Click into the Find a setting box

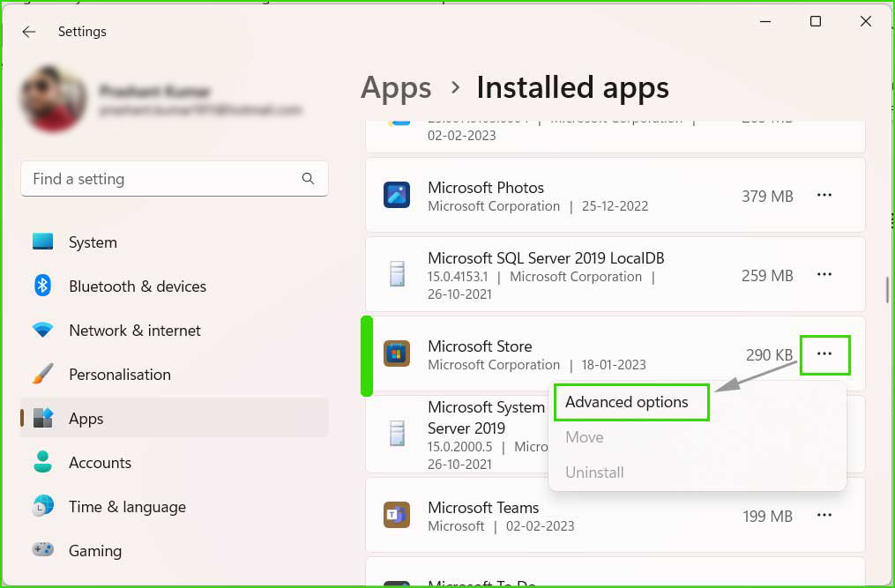pyautogui.click(x=174, y=179)
